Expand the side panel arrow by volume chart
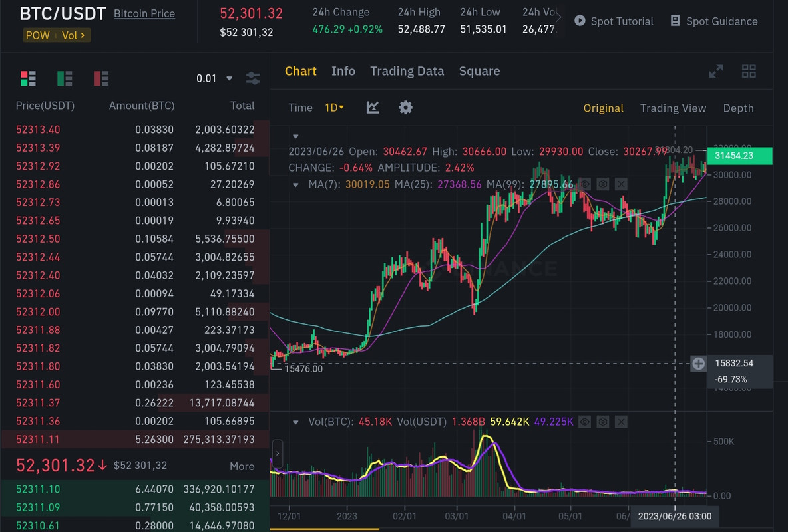This screenshot has height=532, width=788. (x=278, y=453)
